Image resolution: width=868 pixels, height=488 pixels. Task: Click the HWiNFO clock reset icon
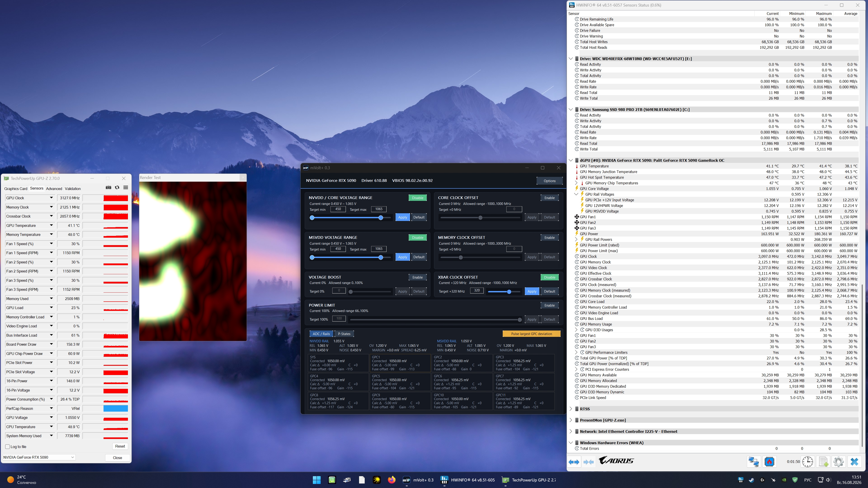(808, 461)
